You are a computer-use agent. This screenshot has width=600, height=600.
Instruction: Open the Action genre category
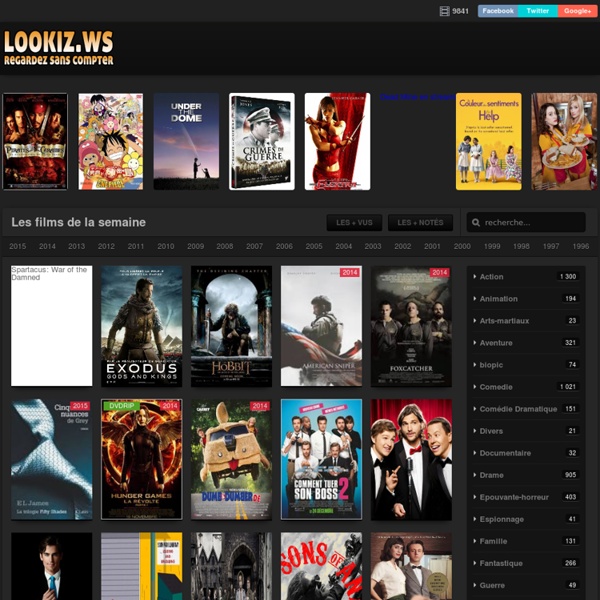[x=526, y=277]
